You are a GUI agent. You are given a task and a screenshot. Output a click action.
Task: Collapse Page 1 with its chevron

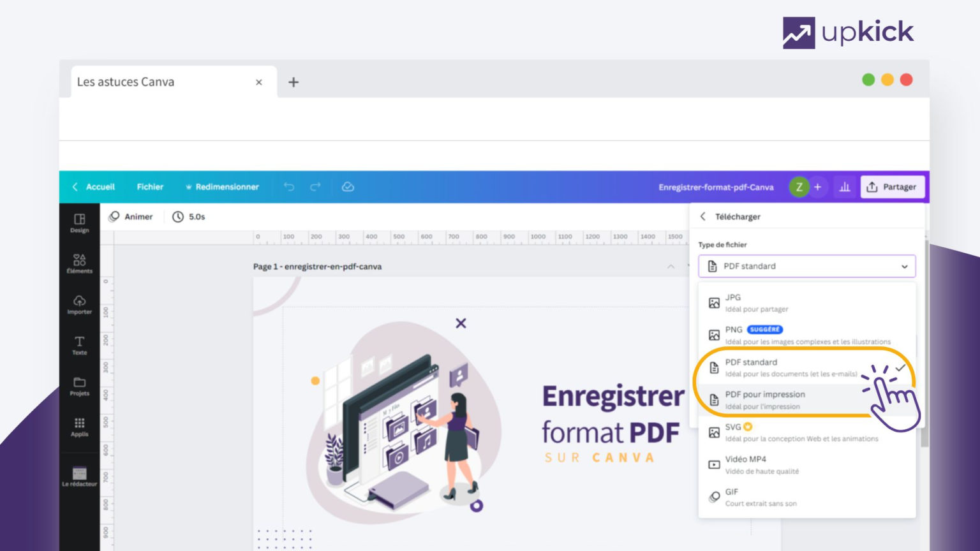[670, 266]
